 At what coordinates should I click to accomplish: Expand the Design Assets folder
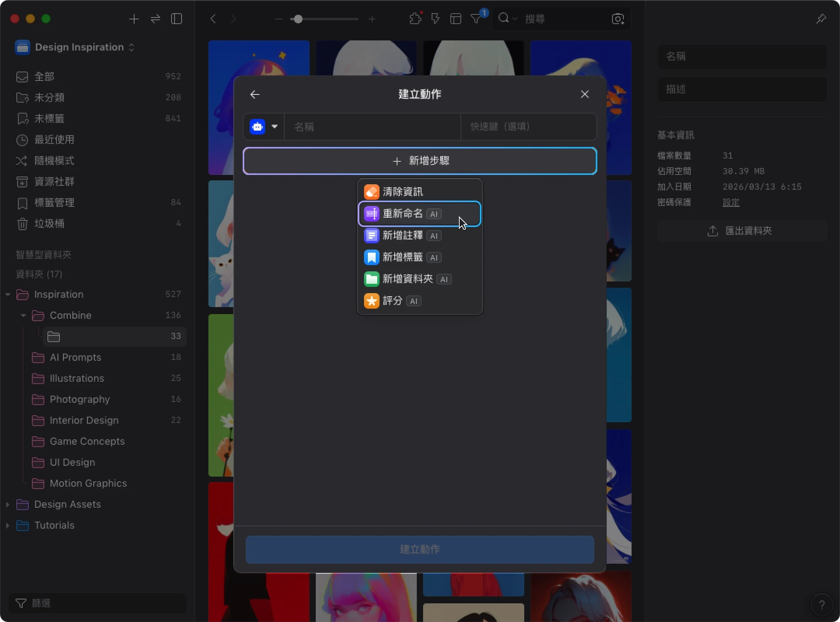pyautogui.click(x=7, y=504)
